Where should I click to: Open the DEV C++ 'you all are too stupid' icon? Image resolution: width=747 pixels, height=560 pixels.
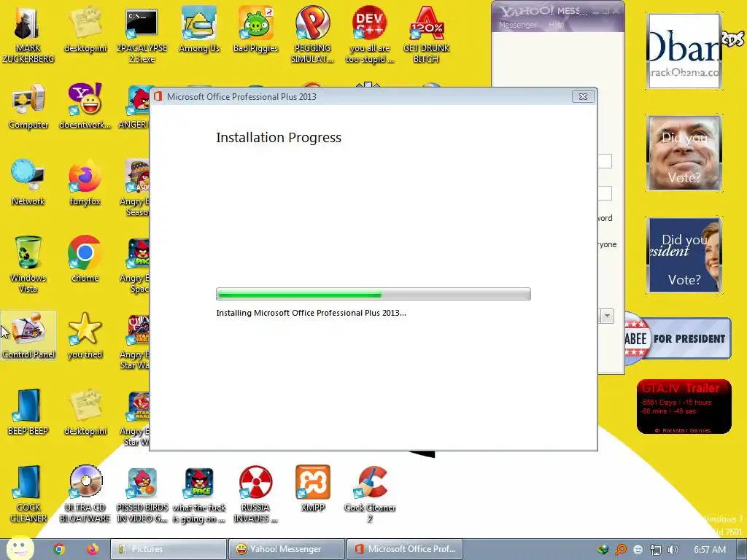click(x=369, y=34)
